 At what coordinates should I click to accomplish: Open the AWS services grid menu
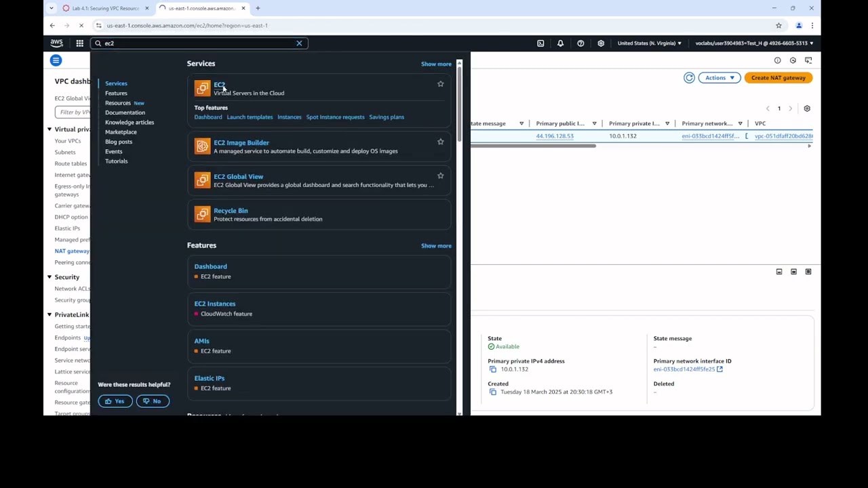click(79, 43)
